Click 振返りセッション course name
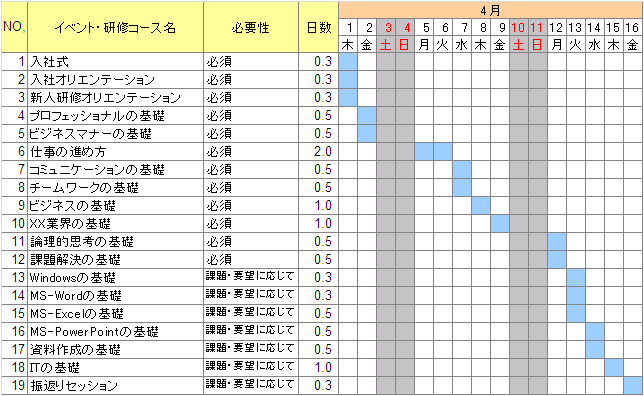 click(x=115, y=385)
